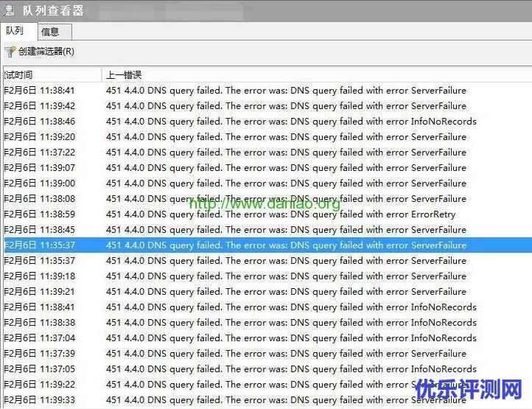Select timestamp 11:38:59 cell
The height and width of the screenshot is (409, 532).
tap(39, 214)
